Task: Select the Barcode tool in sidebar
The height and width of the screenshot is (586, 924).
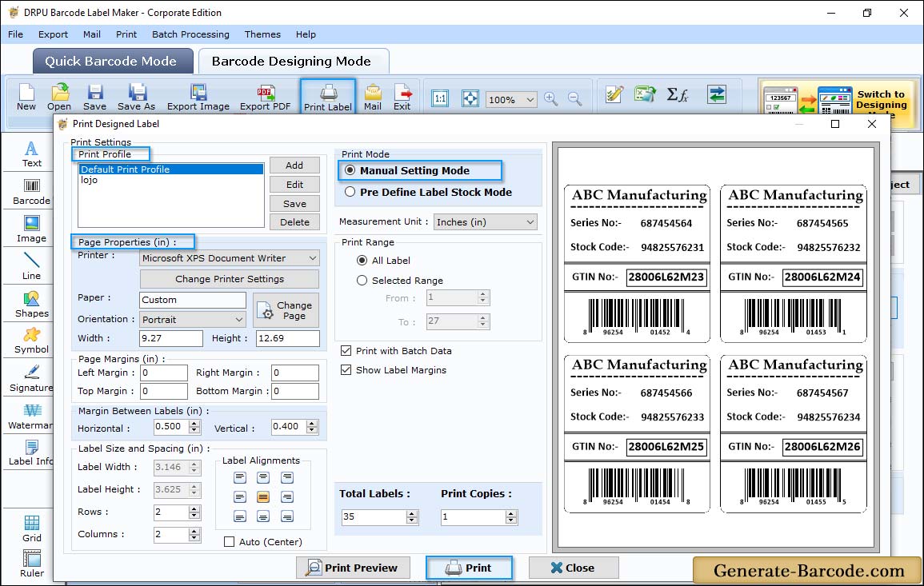Action: point(32,192)
